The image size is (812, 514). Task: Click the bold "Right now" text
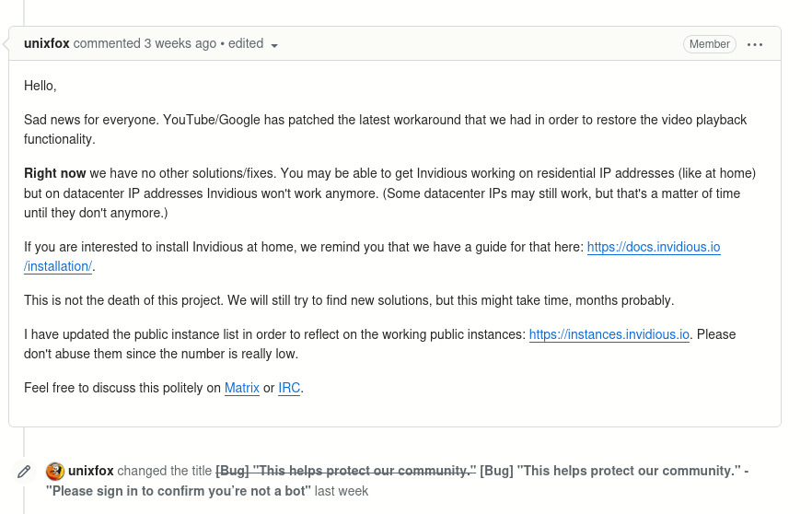[x=55, y=173]
